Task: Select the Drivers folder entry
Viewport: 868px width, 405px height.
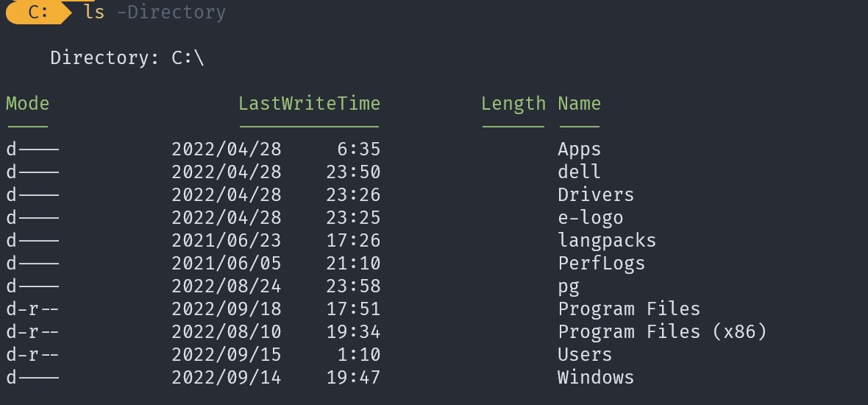Action: point(596,194)
